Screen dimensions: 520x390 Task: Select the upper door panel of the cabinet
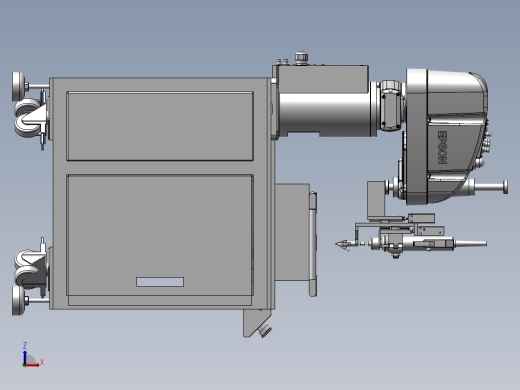pos(160,126)
